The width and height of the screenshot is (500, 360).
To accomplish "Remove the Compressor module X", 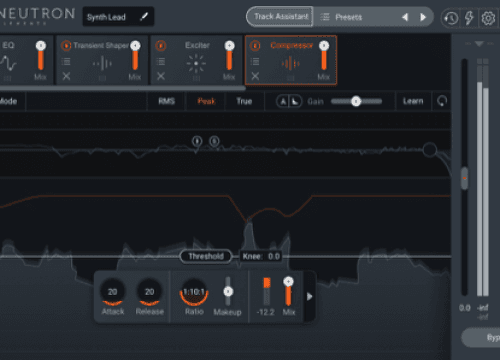I will click(255, 76).
